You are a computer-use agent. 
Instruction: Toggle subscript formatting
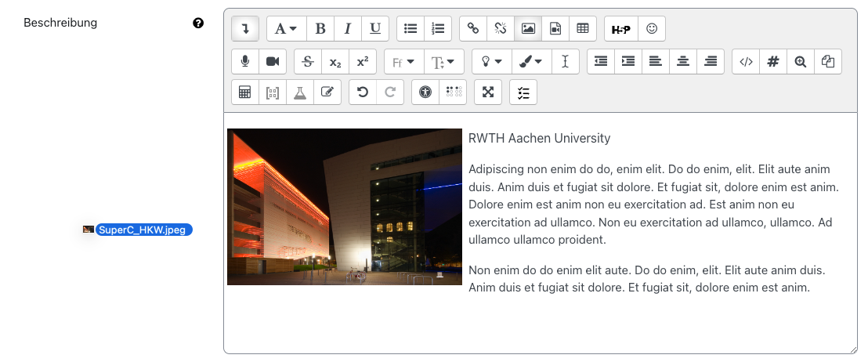(x=335, y=61)
